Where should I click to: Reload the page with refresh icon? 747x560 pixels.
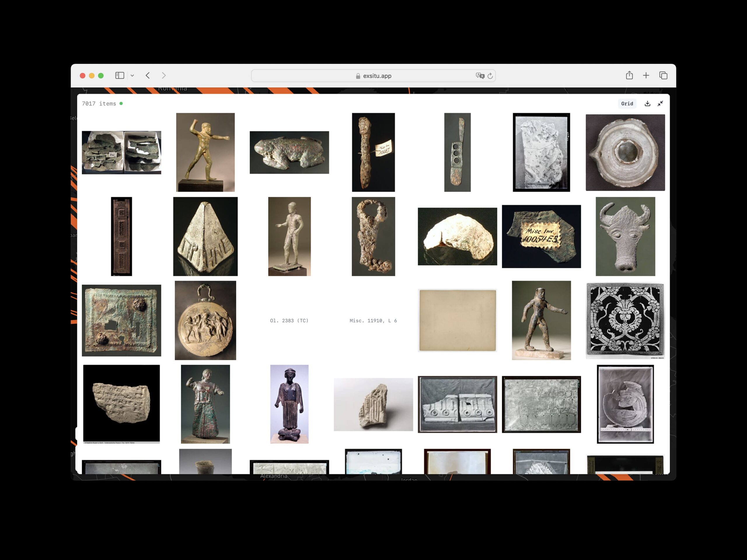point(490,76)
